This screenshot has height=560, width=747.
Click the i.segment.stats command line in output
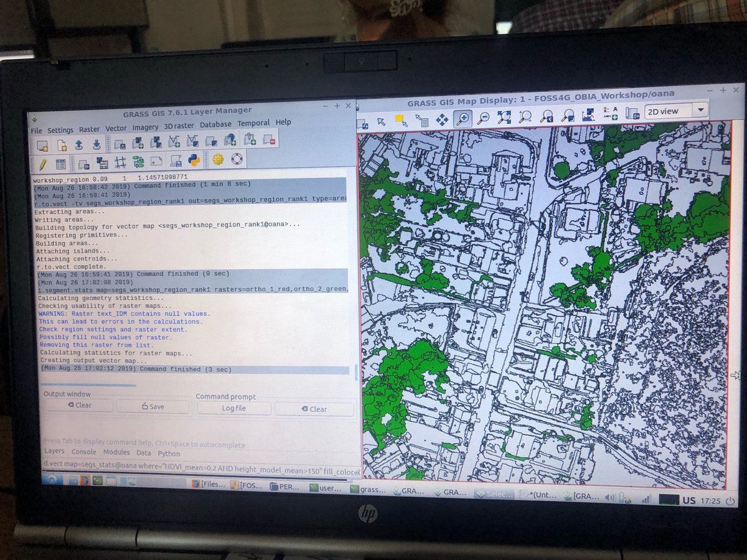(x=193, y=289)
